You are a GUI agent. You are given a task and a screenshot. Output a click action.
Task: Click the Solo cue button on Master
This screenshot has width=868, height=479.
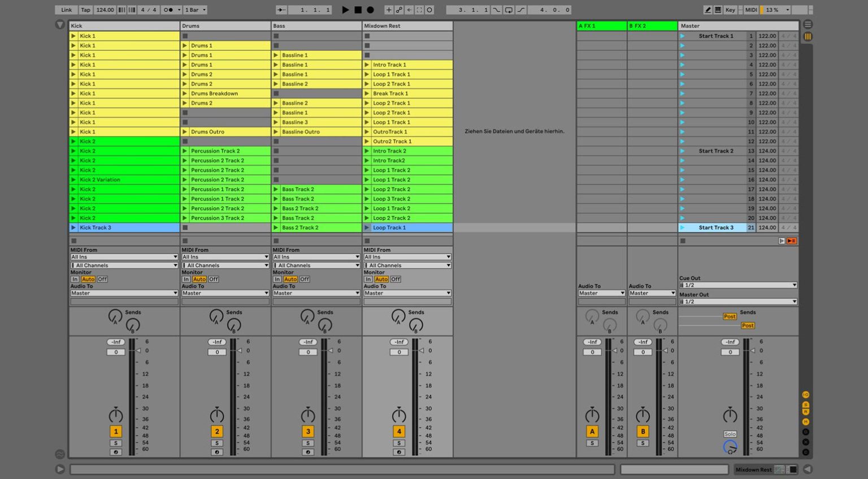tap(730, 434)
